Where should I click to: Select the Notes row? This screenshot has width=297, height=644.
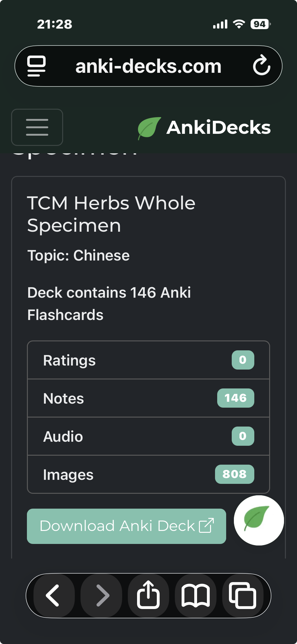click(x=124, y=398)
